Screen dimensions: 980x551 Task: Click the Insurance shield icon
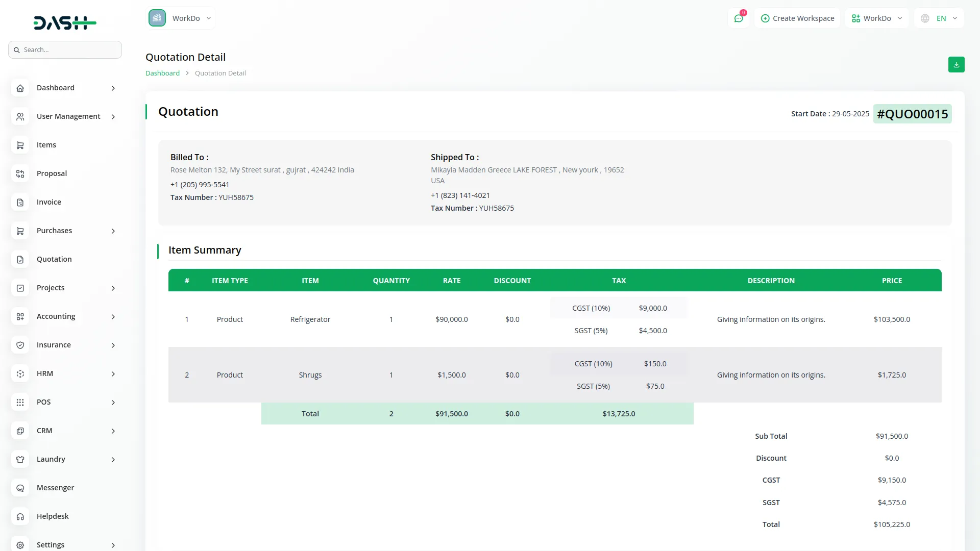click(20, 345)
